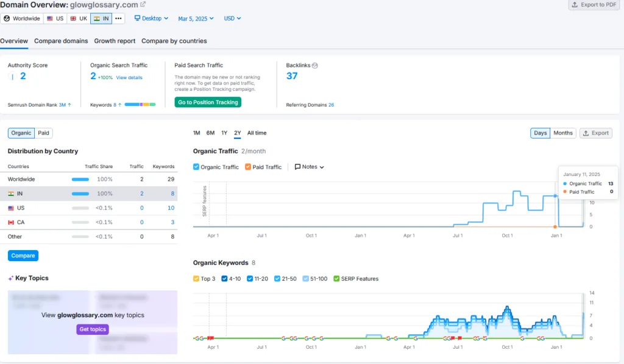This screenshot has height=364, width=624.
Task: Click Worldwide row traffic share bar
Action: coord(80,179)
